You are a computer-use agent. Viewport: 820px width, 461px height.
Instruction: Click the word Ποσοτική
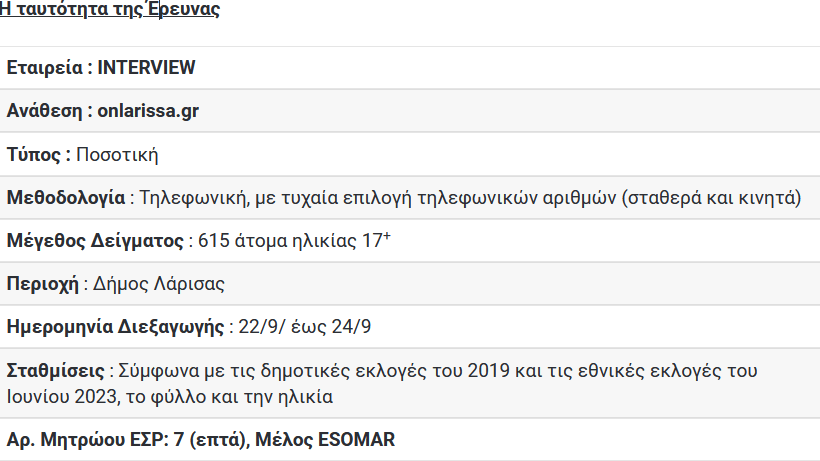tap(117, 155)
